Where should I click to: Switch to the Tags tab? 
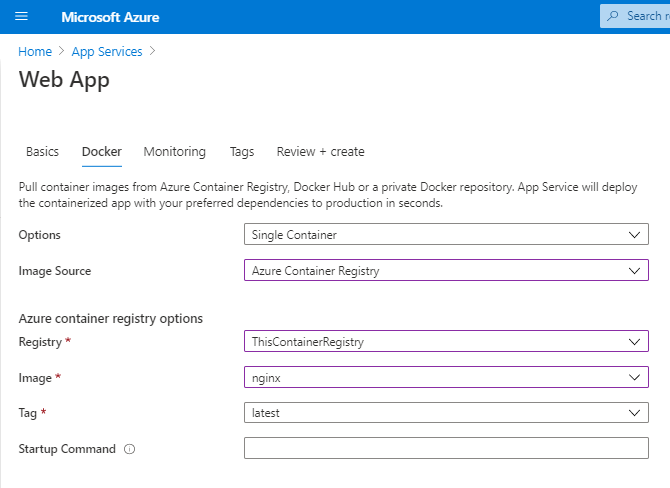[x=242, y=152]
